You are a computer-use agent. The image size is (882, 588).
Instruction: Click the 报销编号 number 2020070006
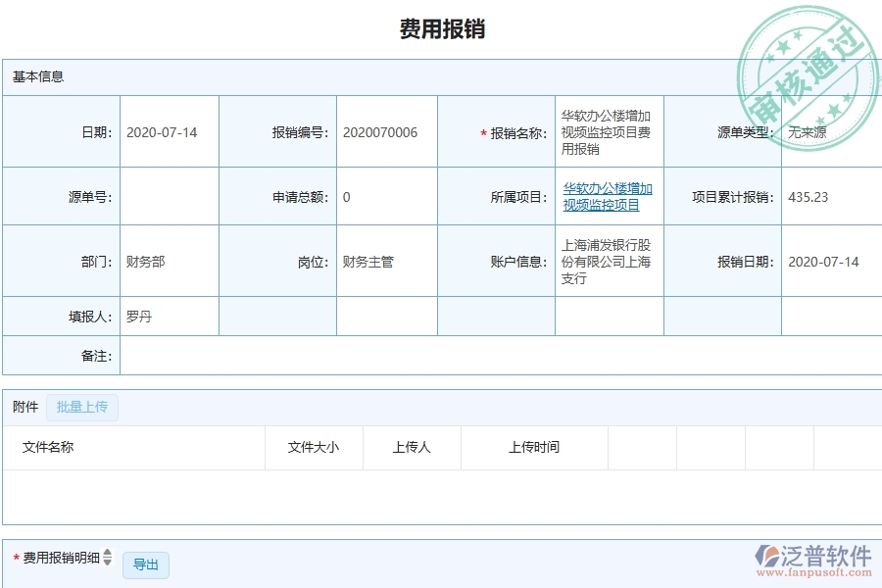point(380,131)
